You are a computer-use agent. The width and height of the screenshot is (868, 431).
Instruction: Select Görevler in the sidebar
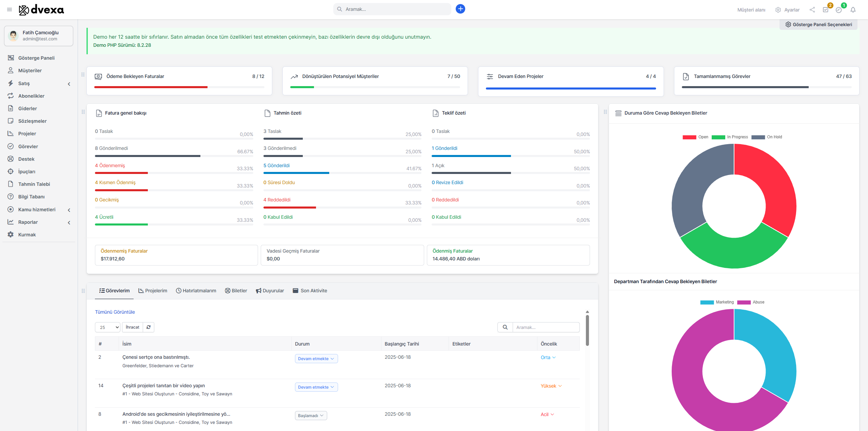[x=28, y=146]
